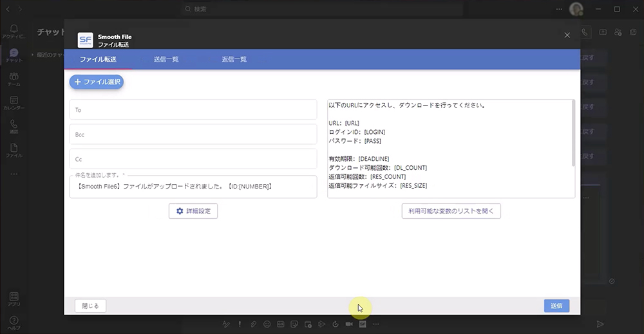Click the Teams back navigation arrow

coord(8,9)
